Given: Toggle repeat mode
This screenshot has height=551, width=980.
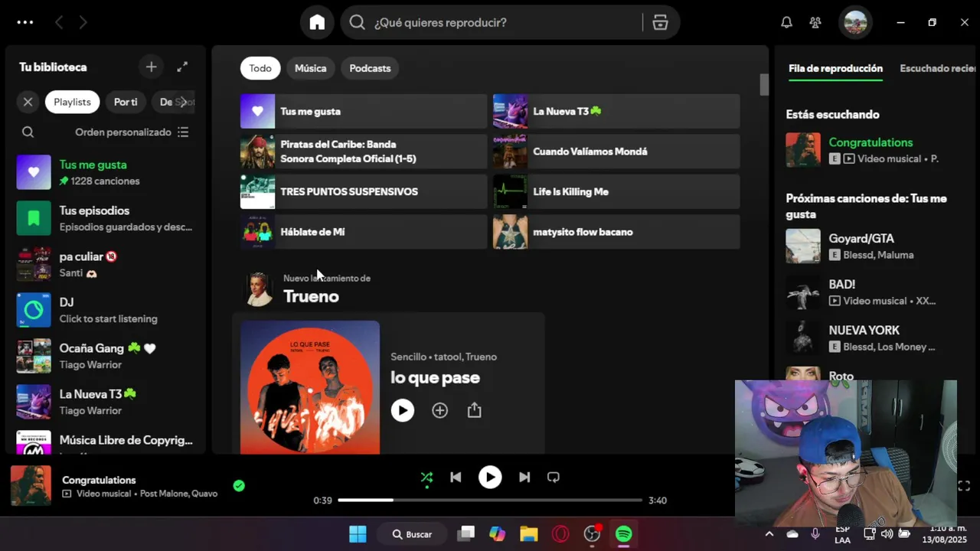Looking at the screenshot, I should click(554, 478).
